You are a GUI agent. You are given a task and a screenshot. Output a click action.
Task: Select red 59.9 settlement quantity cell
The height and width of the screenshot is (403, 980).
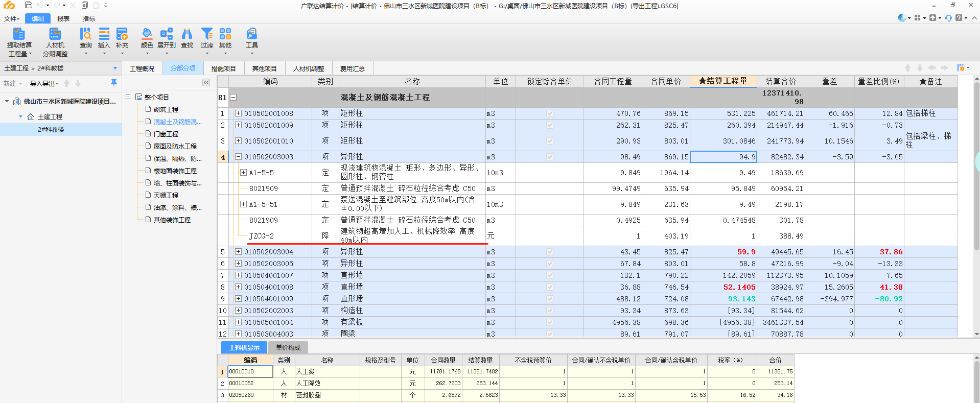tap(723, 252)
